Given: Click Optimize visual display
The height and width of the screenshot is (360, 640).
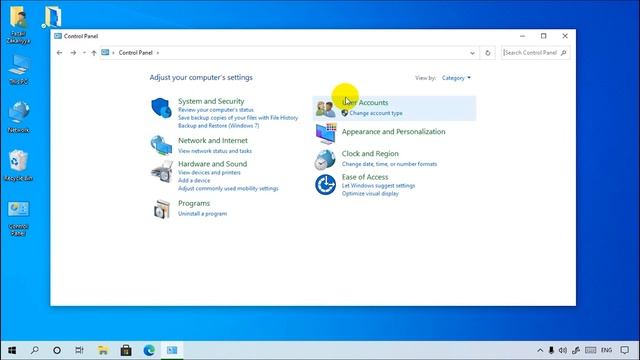Looking at the screenshot, I should coord(370,193).
